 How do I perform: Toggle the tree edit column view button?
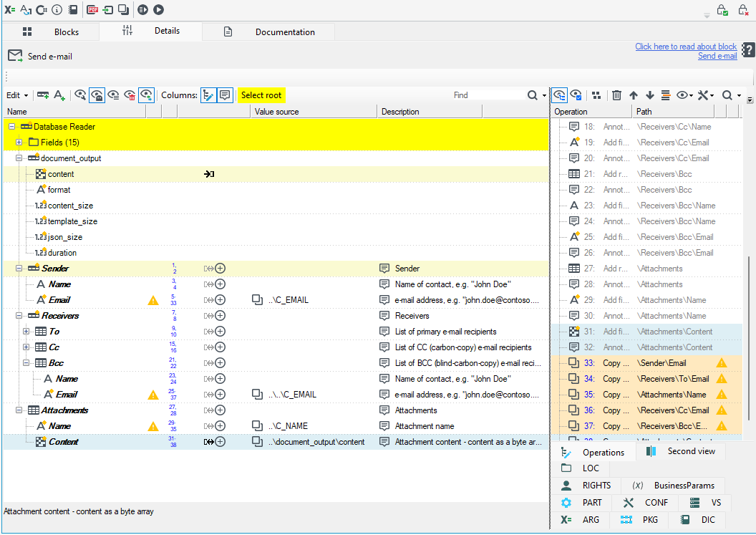pyautogui.click(x=208, y=95)
